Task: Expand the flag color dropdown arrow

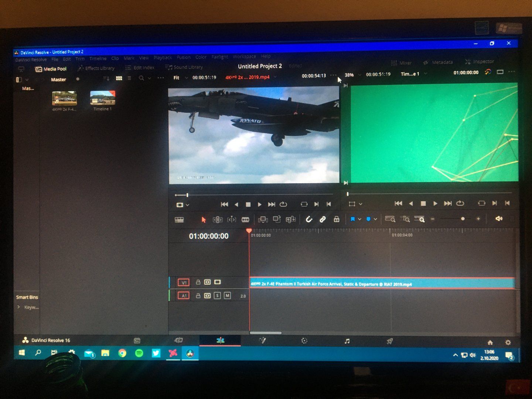Action: (x=359, y=219)
